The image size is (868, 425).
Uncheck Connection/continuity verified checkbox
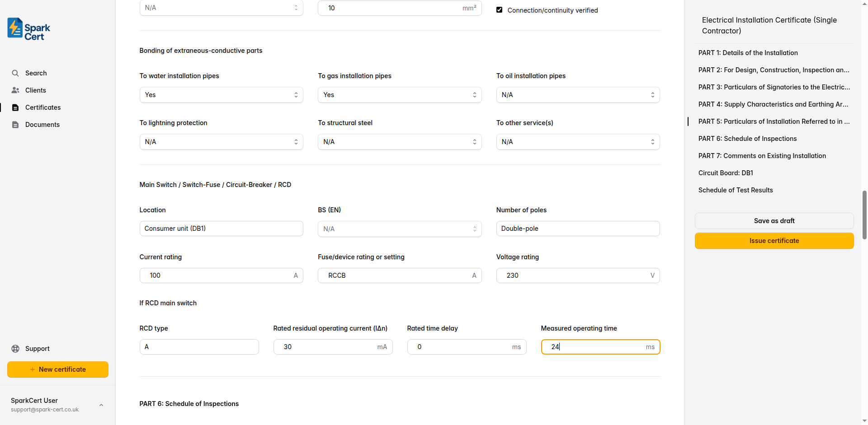pos(500,10)
